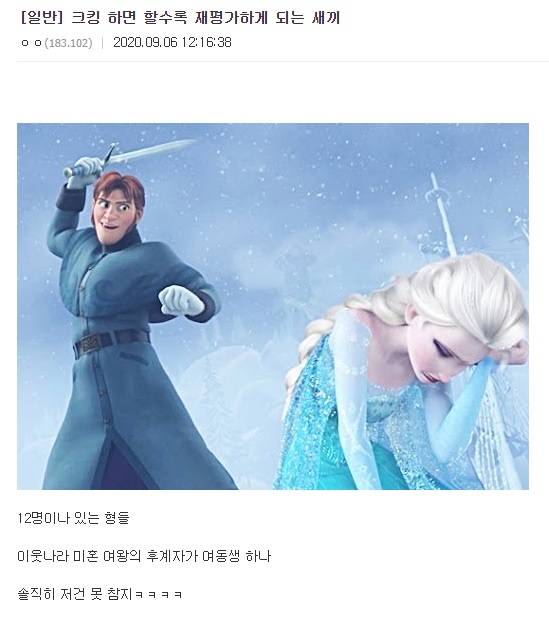This screenshot has height=621, width=549.
Task: Click the [일반] category tag in title
Action: pos(42,18)
